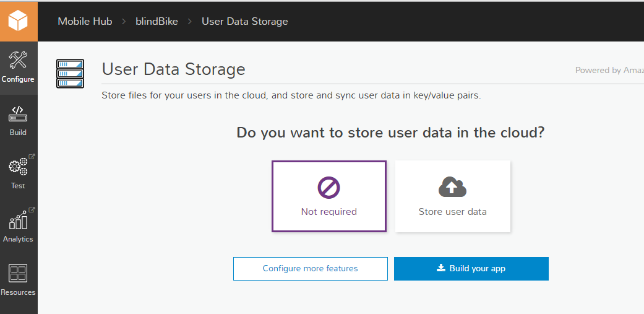
Task: Open Configure via the wrench icon
Action: pyautogui.click(x=18, y=61)
